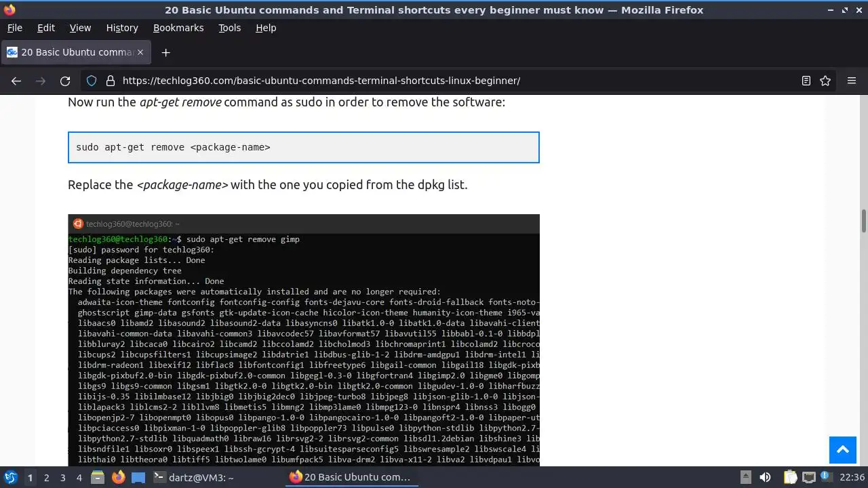Open the Tools menu
Image resolution: width=868 pixels, height=488 pixels.
[229, 28]
